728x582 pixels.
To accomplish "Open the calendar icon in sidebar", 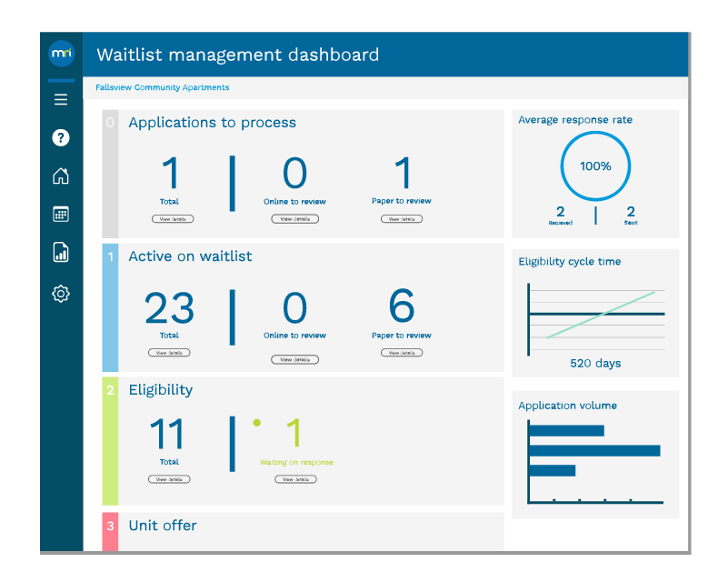I will [x=61, y=215].
